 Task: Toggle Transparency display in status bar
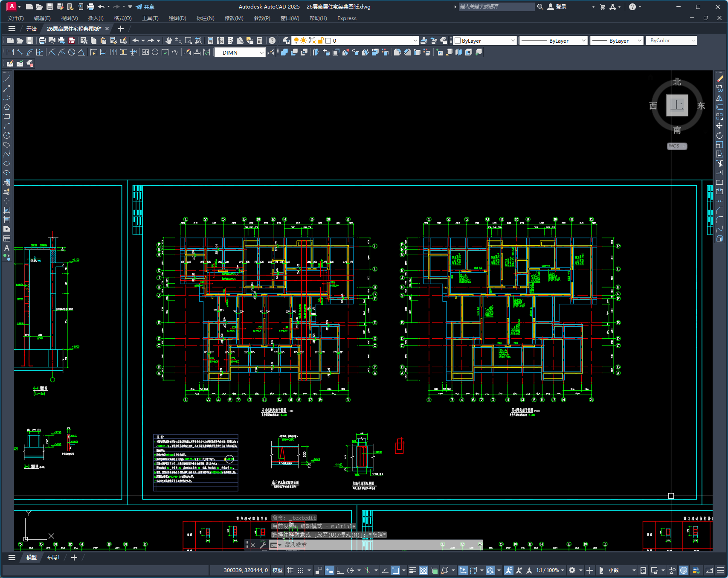(x=423, y=570)
